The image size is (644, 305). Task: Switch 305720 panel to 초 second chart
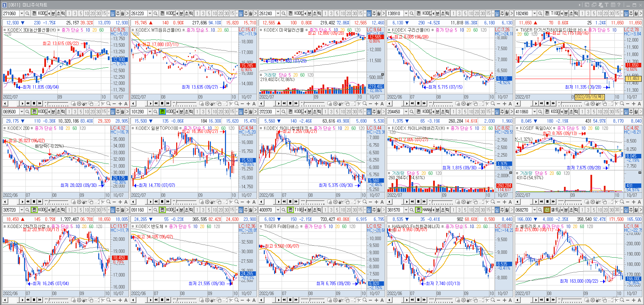pos(58,210)
